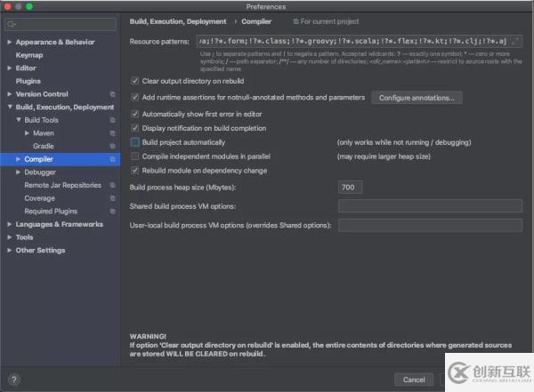Click User-local build process VM options field

[x=430, y=225]
